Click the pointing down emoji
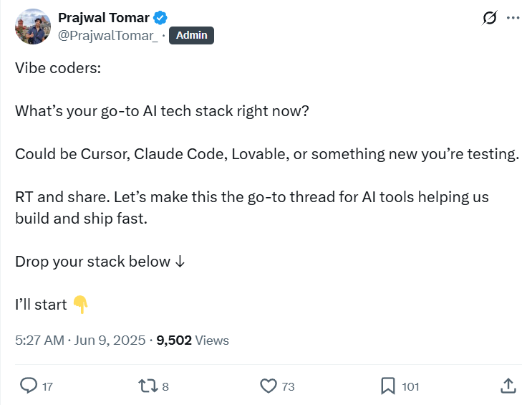Screen dimensions: 532x405 [80, 304]
